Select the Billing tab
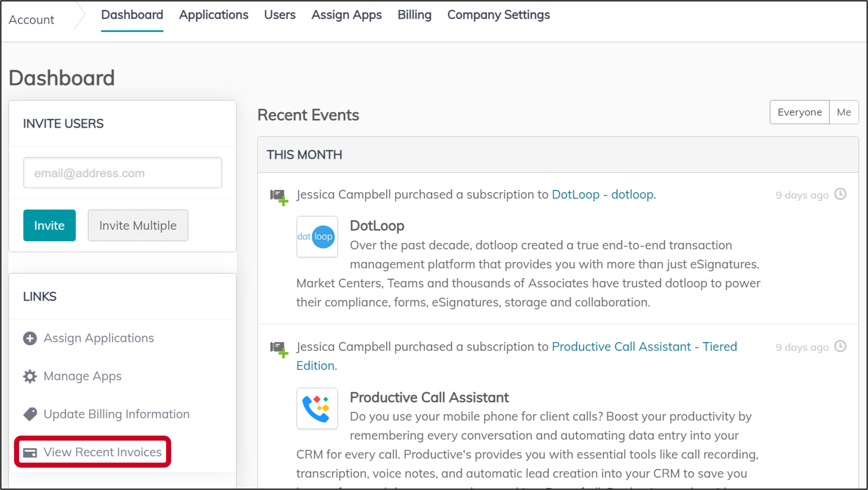 coord(414,15)
